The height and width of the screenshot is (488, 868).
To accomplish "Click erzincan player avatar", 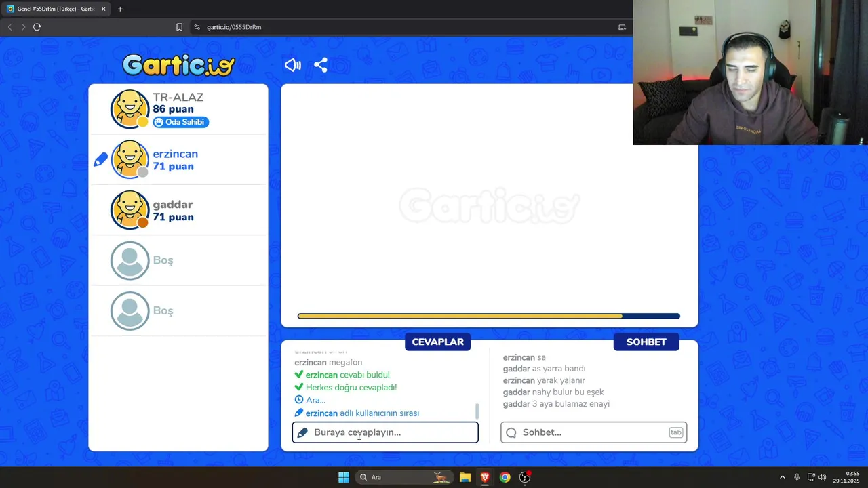I will [130, 159].
